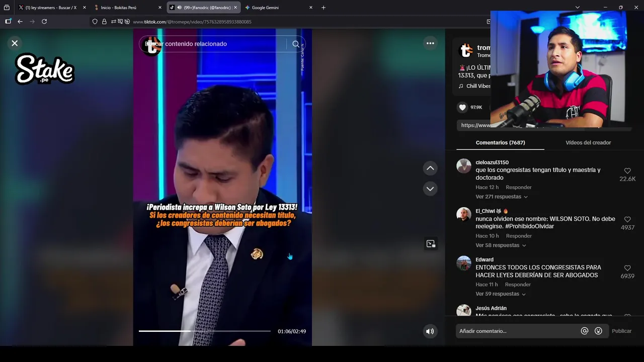
Task: Close the Fanodric TikTok tab
Action: coord(235,8)
